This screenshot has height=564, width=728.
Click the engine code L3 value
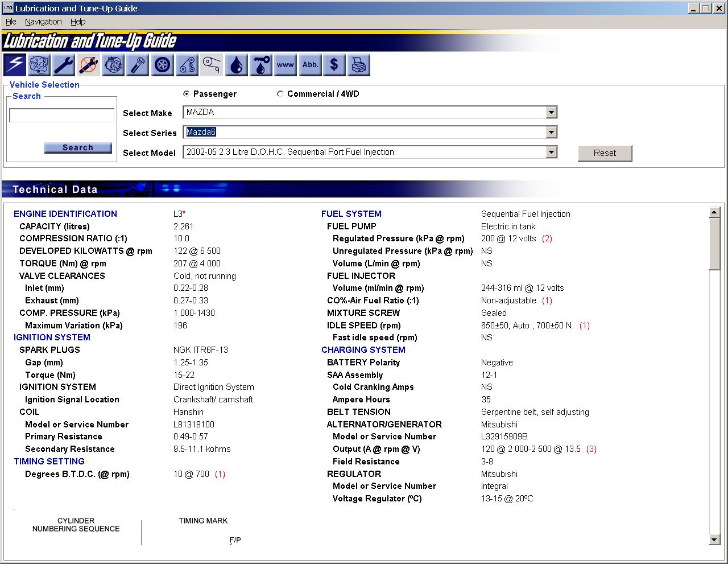click(178, 214)
